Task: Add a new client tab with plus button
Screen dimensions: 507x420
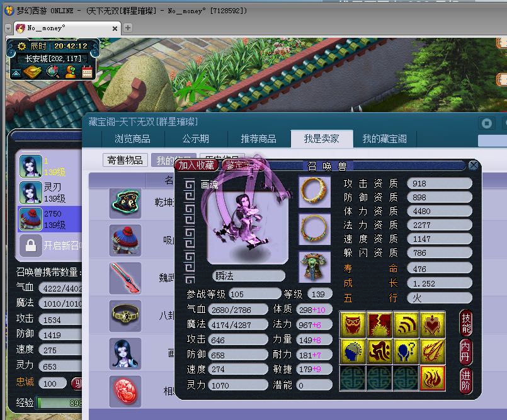Action: tap(128, 28)
